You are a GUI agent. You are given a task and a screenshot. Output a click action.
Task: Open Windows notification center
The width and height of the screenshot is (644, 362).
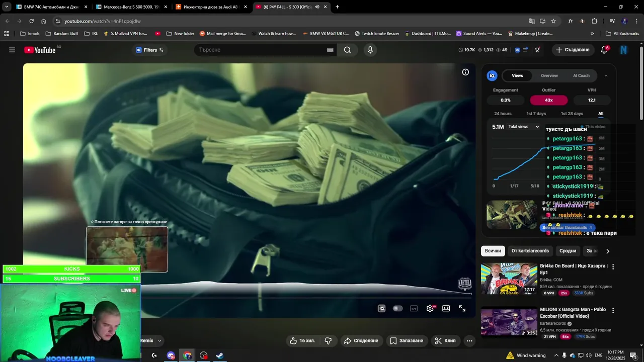pos(633,355)
